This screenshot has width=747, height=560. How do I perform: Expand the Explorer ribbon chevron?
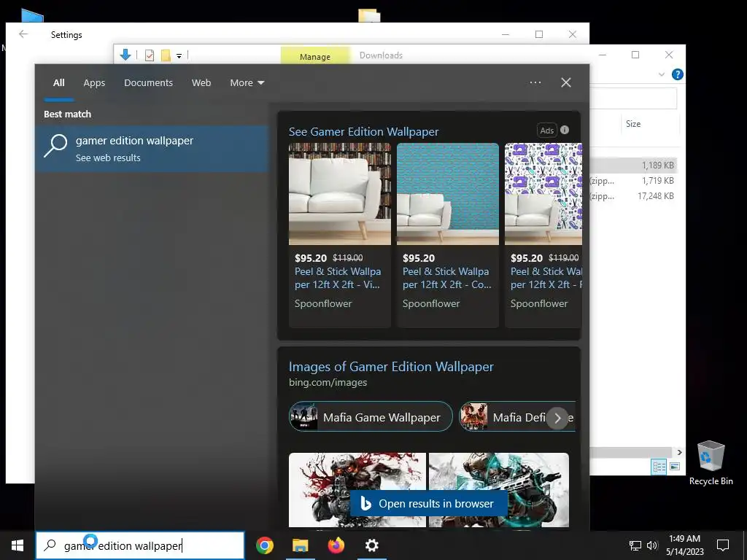point(661,74)
